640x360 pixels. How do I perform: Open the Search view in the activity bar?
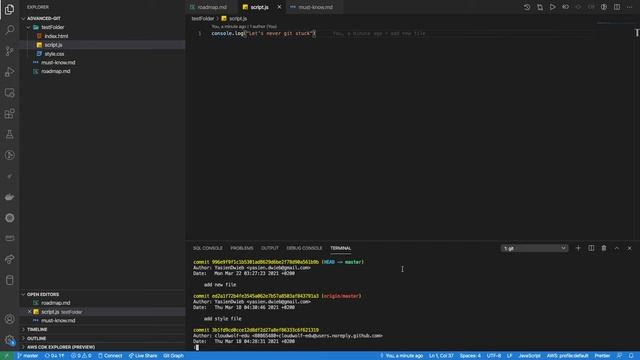pyautogui.click(x=9, y=30)
